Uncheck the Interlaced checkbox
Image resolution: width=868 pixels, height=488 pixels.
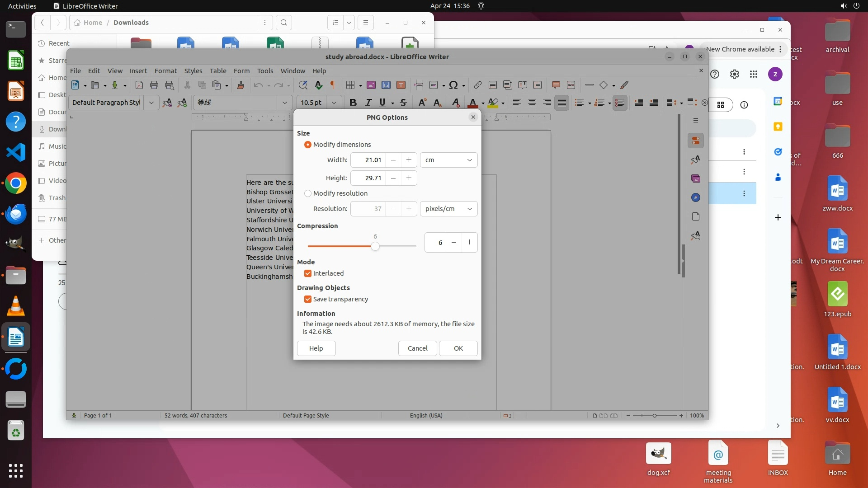308,273
